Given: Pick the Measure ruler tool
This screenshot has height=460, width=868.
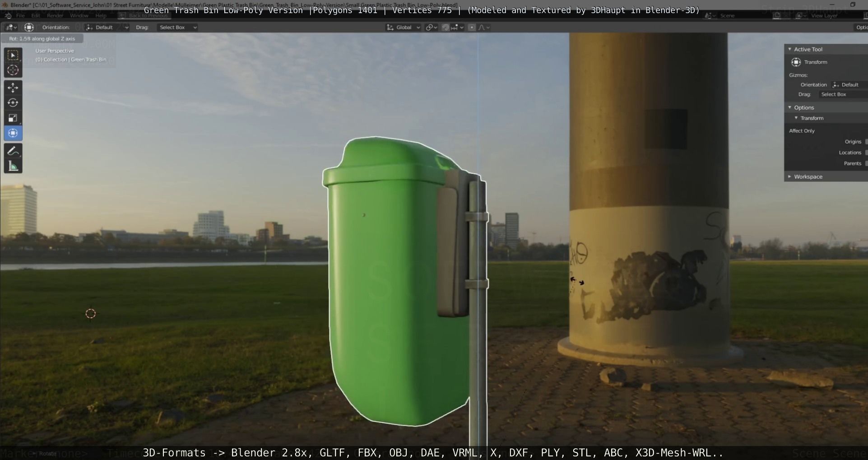Looking at the screenshot, I should click(13, 166).
